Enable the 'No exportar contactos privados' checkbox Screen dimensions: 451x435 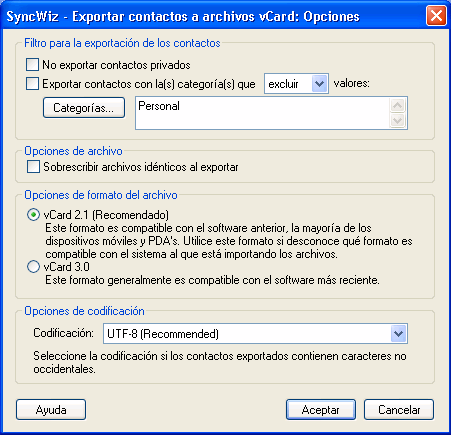tap(32, 65)
